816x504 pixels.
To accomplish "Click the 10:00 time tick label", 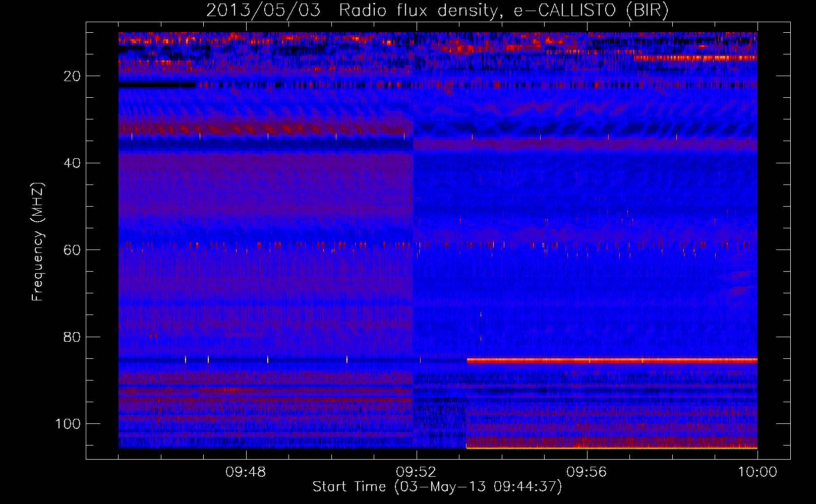I will pos(757,472).
